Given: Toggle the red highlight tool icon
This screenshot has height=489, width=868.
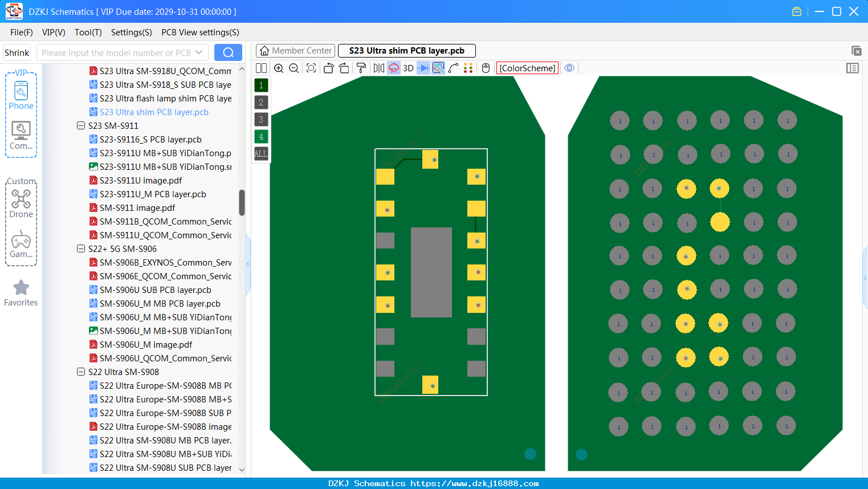Looking at the screenshot, I should (394, 68).
